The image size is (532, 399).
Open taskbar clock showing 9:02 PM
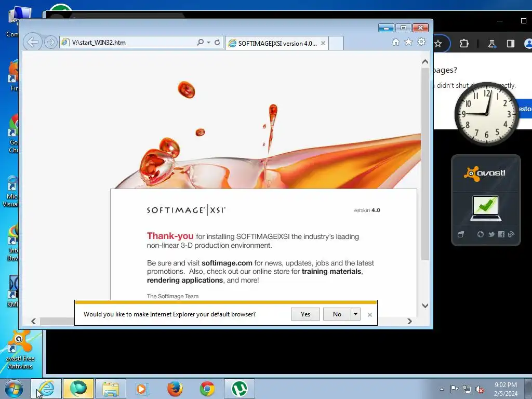506,389
